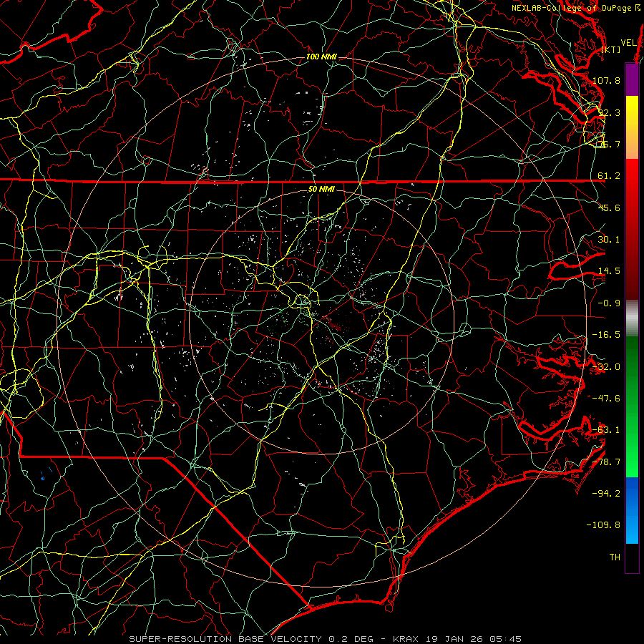
Task: Click the 14.5 scale value
Action: [609, 271]
